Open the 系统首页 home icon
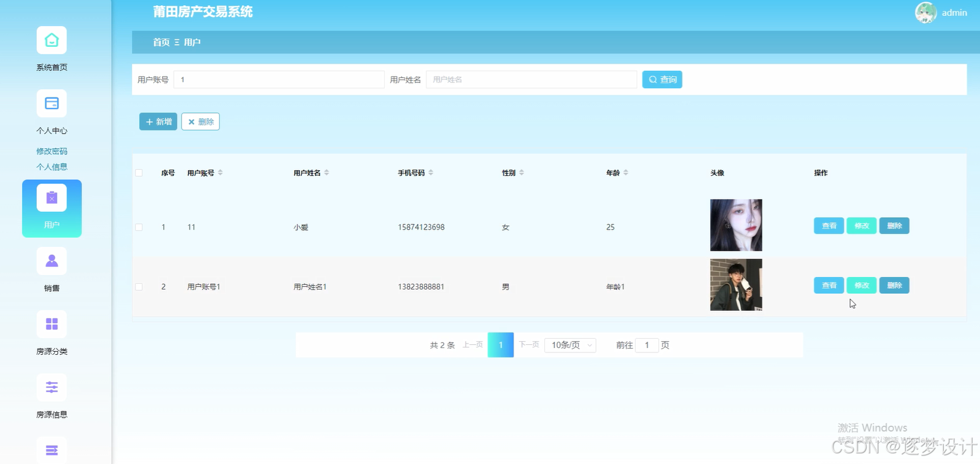This screenshot has width=980, height=464. (52, 41)
